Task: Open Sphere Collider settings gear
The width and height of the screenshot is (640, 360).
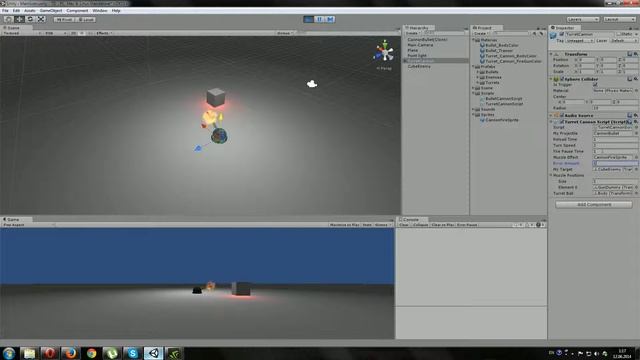Action: 636,79
